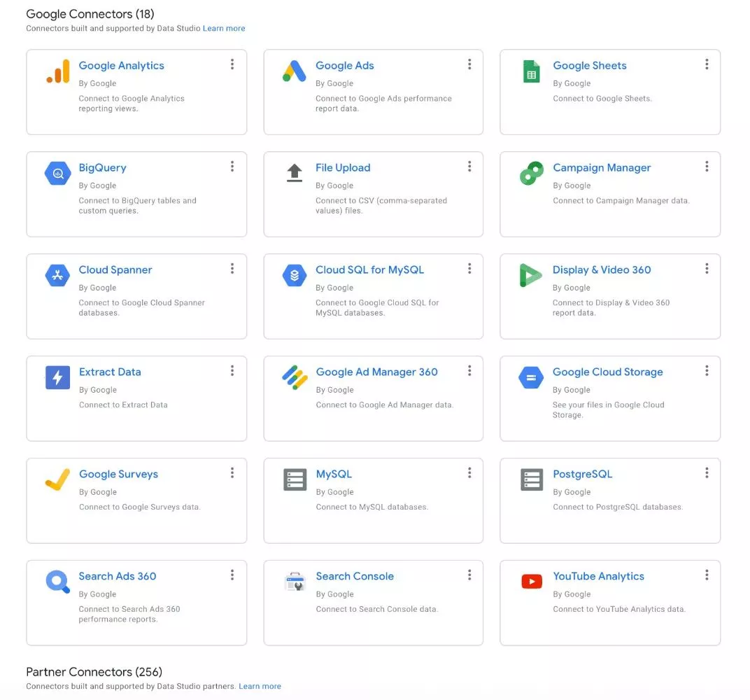This screenshot has height=700, width=750.
Task: Open the MySQL connector options menu
Action: pyautogui.click(x=469, y=472)
